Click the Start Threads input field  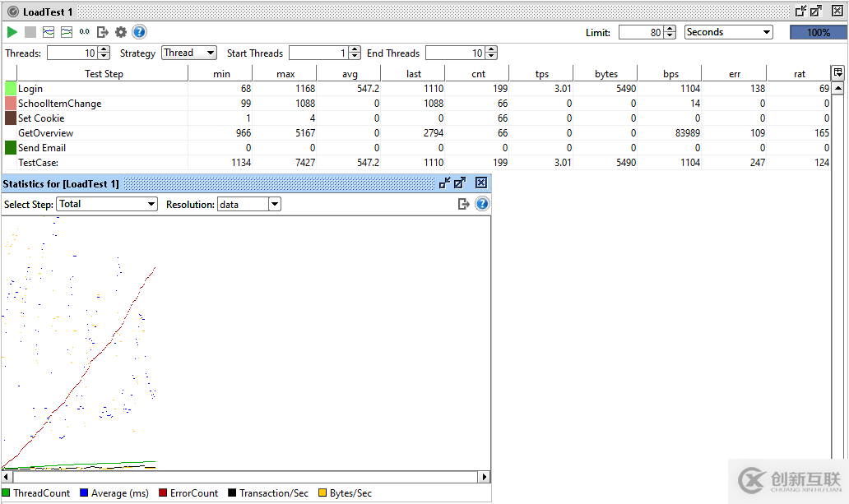(x=319, y=53)
